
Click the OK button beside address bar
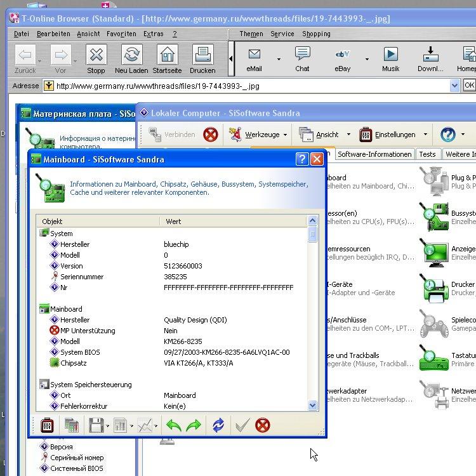[x=469, y=85]
